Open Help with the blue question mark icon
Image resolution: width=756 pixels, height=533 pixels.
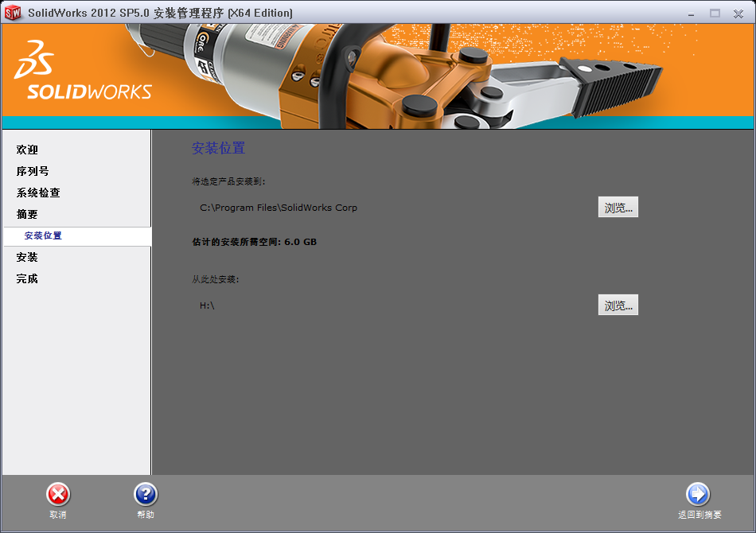146,495
